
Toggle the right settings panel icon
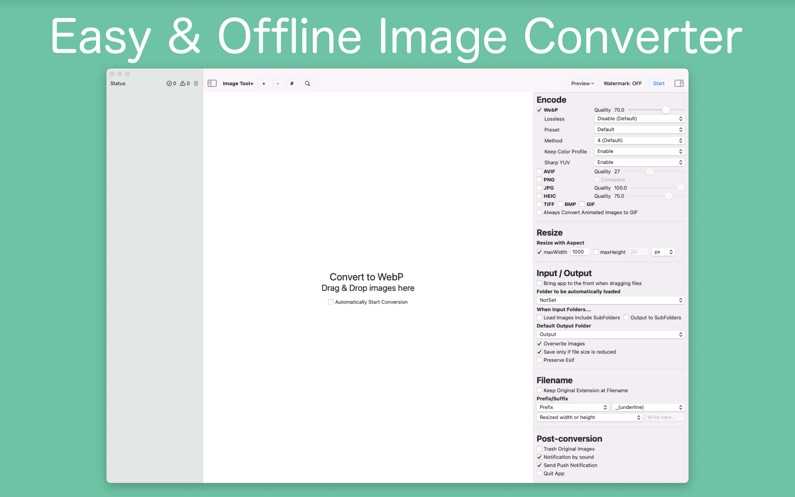[679, 84]
